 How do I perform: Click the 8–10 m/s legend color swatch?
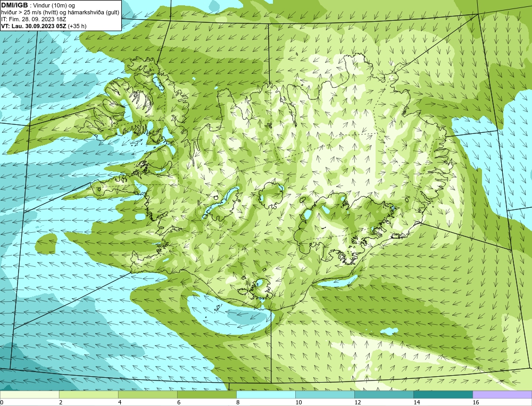click(265, 394)
